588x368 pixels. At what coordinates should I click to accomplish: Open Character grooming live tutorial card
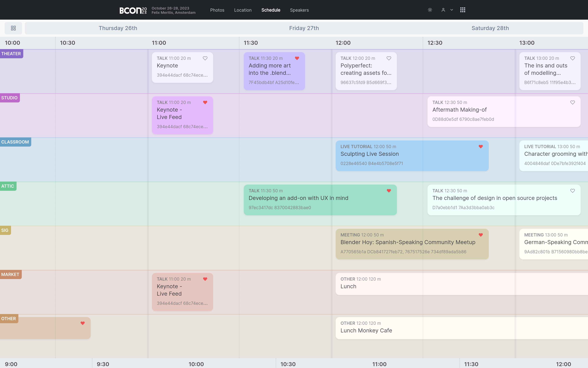(x=554, y=156)
